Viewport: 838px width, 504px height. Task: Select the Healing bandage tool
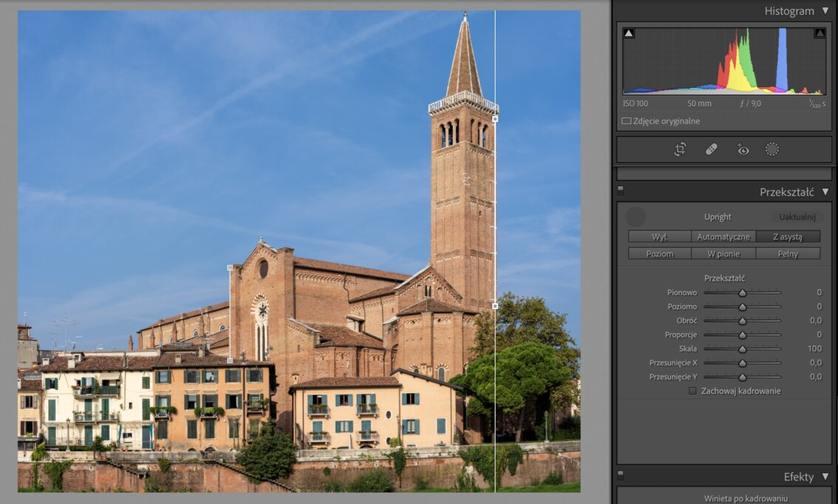(x=712, y=149)
